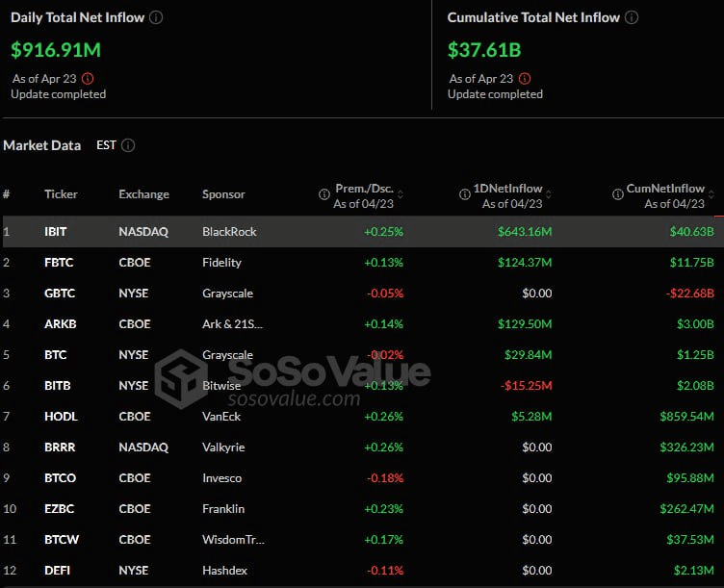Select BITB ticker

(58, 386)
